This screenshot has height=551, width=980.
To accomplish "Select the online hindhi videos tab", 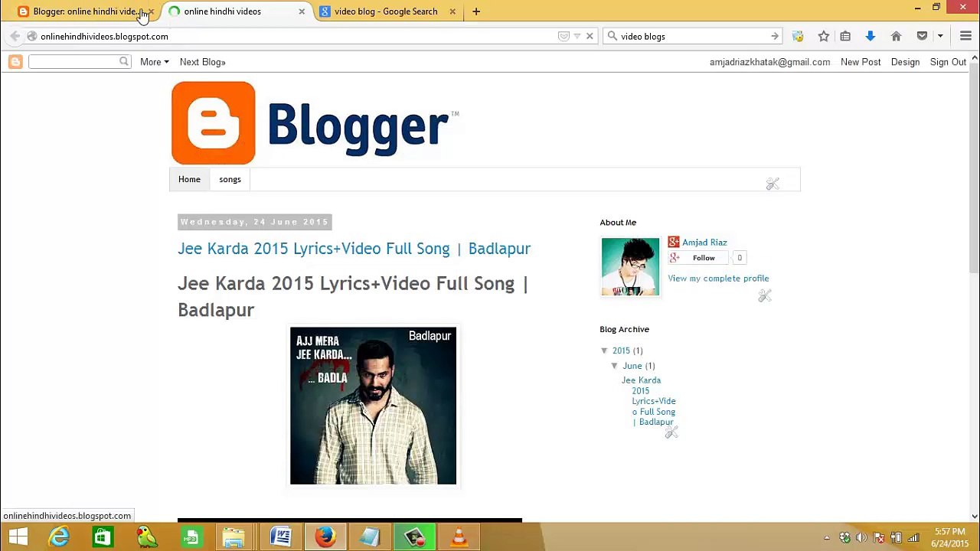I will (236, 11).
